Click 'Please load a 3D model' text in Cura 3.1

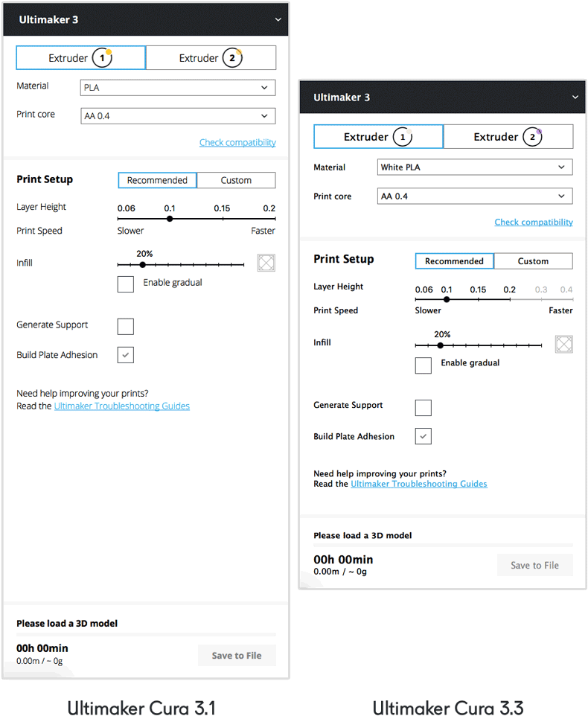[x=67, y=623]
